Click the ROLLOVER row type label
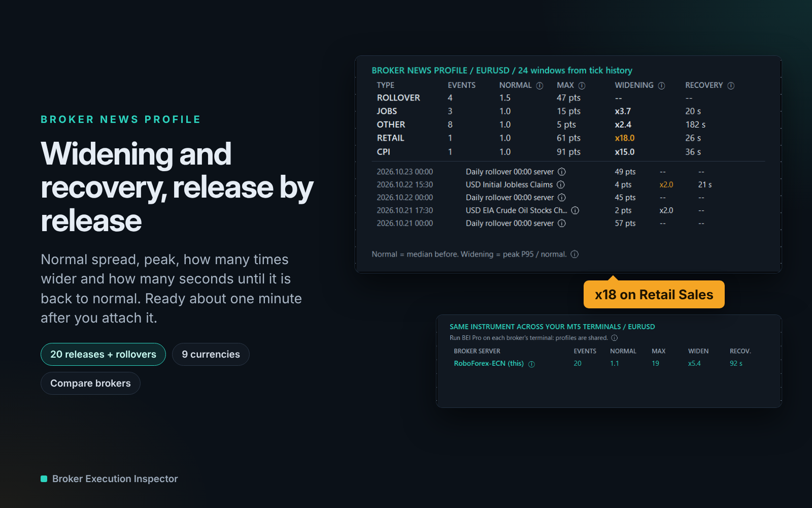 coord(398,98)
